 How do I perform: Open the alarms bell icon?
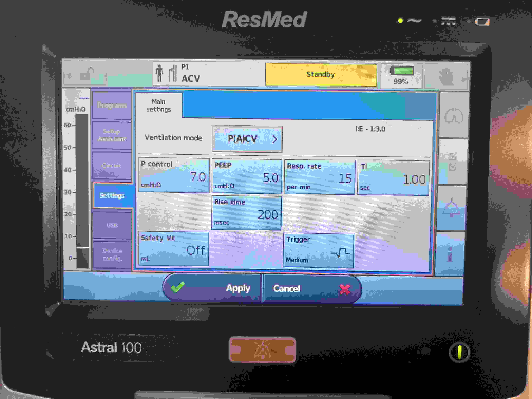click(x=451, y=208)
